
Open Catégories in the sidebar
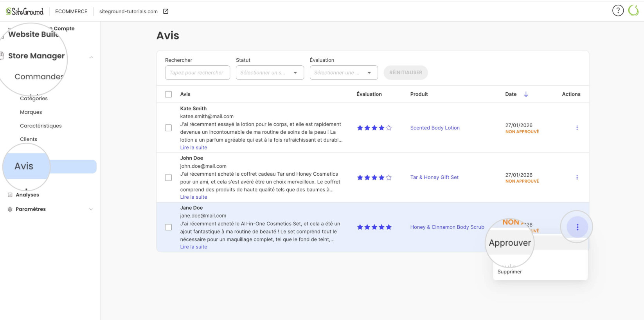pyautogui.click(x=34, y=99)
